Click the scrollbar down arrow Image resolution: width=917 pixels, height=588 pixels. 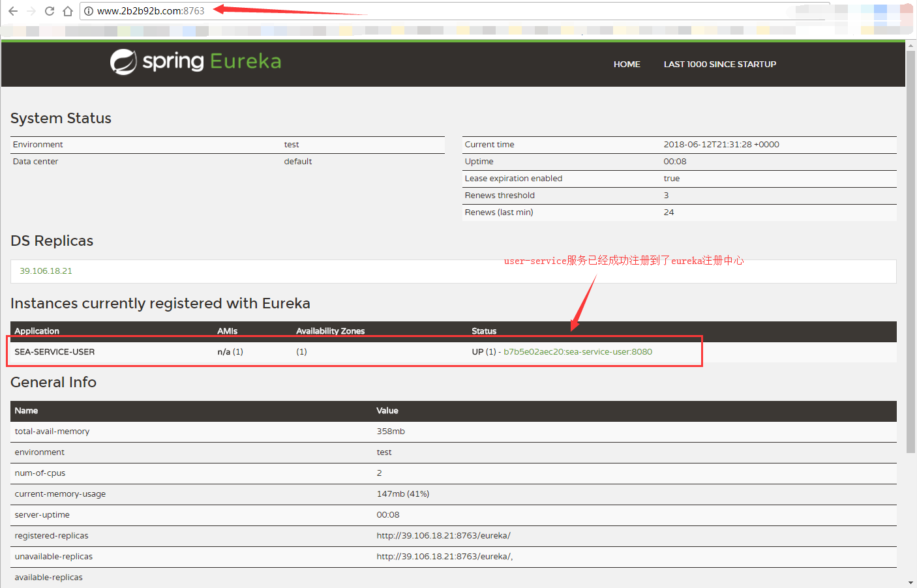click(x=911, y=583)
